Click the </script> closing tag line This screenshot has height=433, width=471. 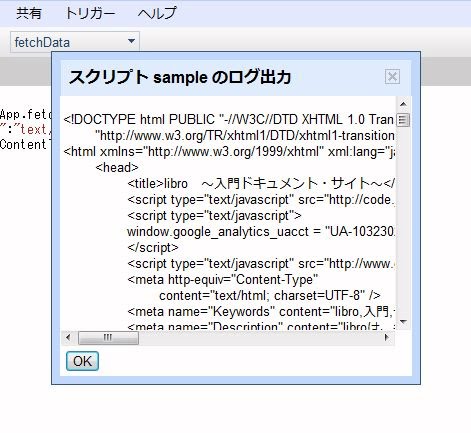click(x=153, y=247)
